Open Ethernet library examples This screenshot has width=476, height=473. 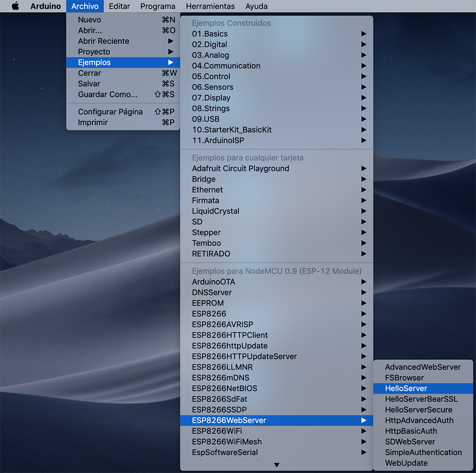click(277, 190)
